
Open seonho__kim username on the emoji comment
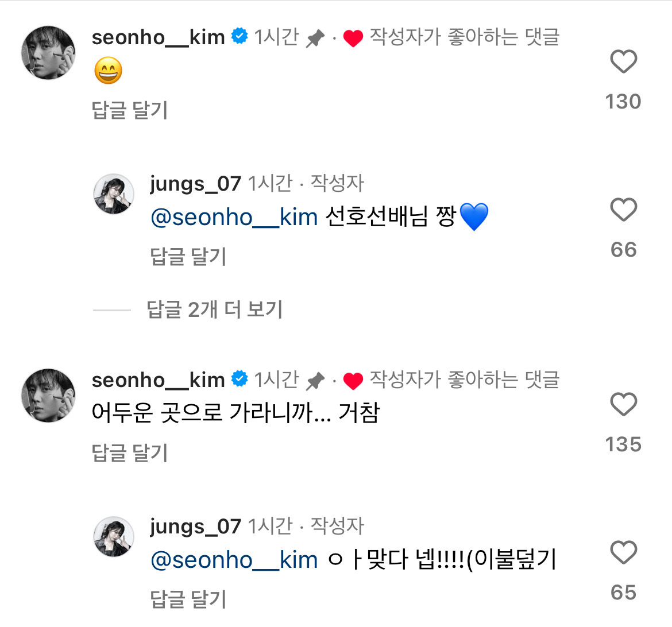coord(159,37)
